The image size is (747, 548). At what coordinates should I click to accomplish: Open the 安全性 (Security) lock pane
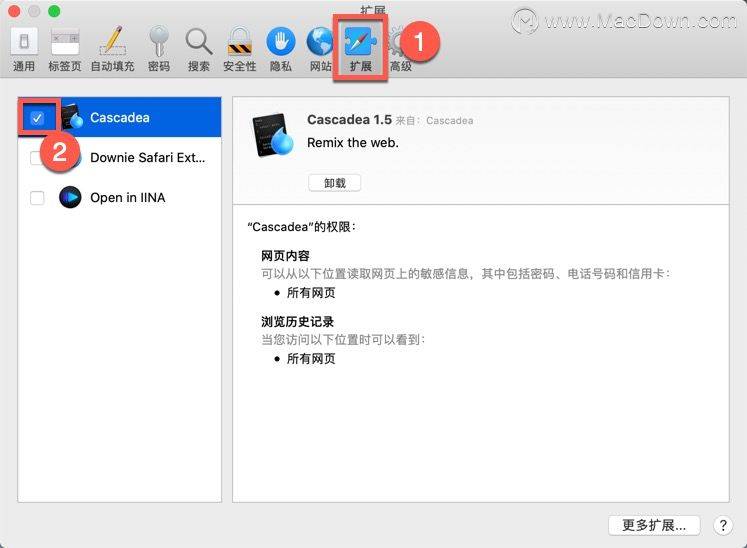point(239,48)
